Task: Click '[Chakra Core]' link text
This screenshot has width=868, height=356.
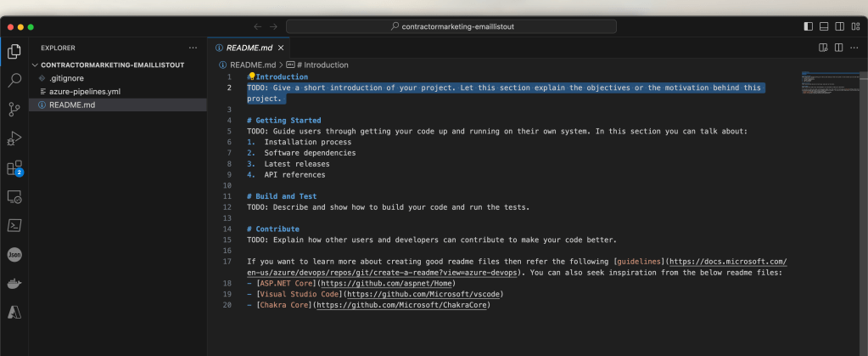Action: 284,305
